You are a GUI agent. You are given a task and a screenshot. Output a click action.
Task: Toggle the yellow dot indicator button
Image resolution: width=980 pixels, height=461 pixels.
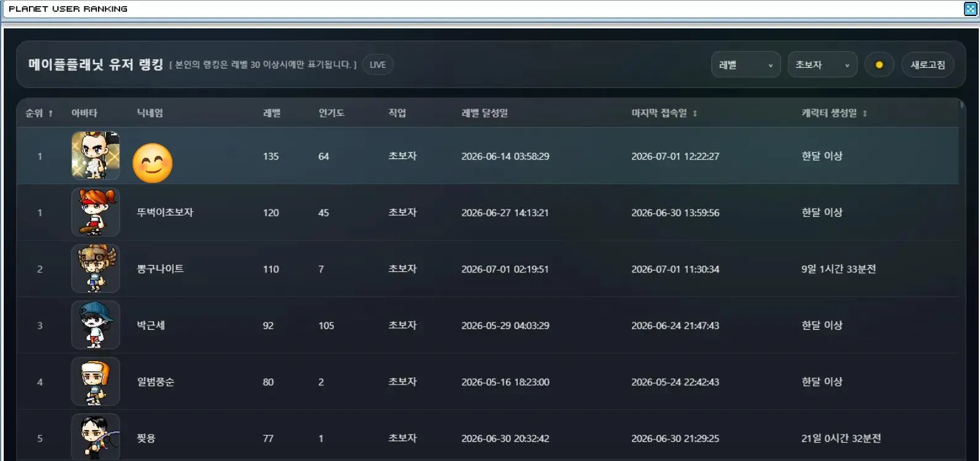879,65
